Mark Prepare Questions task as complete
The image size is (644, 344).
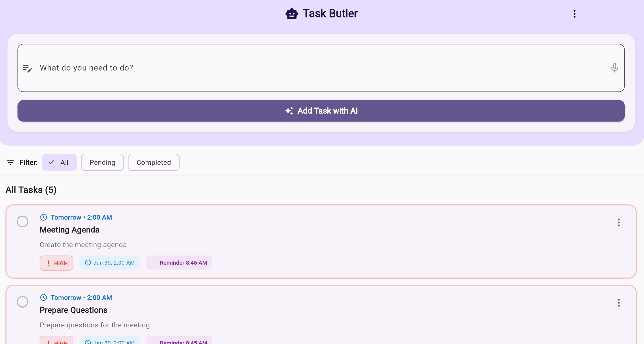coord(22,302)
